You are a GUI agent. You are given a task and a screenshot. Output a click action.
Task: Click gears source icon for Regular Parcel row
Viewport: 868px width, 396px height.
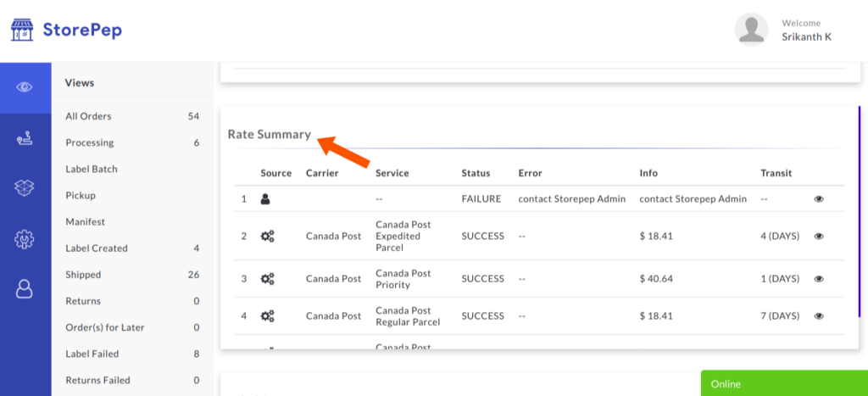tap(267, 315)
